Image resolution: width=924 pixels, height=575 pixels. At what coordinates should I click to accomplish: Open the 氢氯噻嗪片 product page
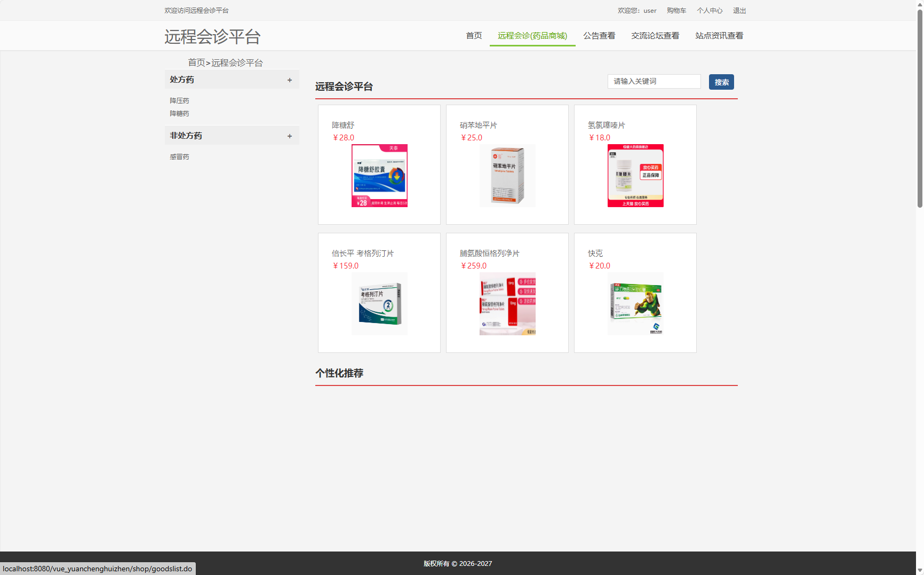point(606,125)
